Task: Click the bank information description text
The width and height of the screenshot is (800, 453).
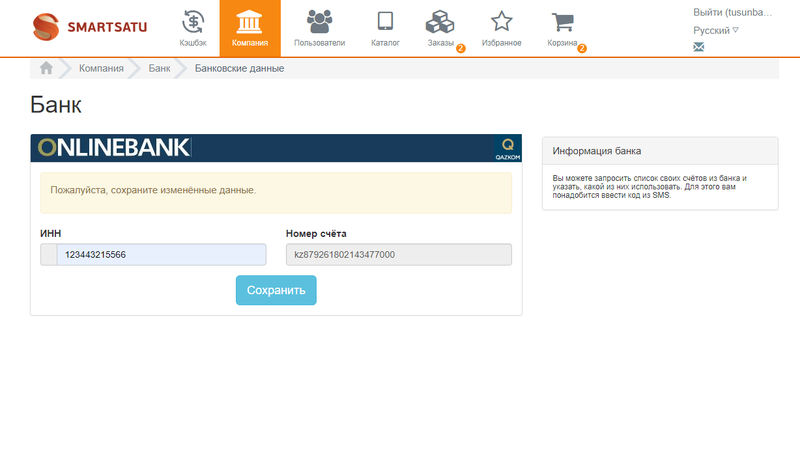Action: [649, 187]
